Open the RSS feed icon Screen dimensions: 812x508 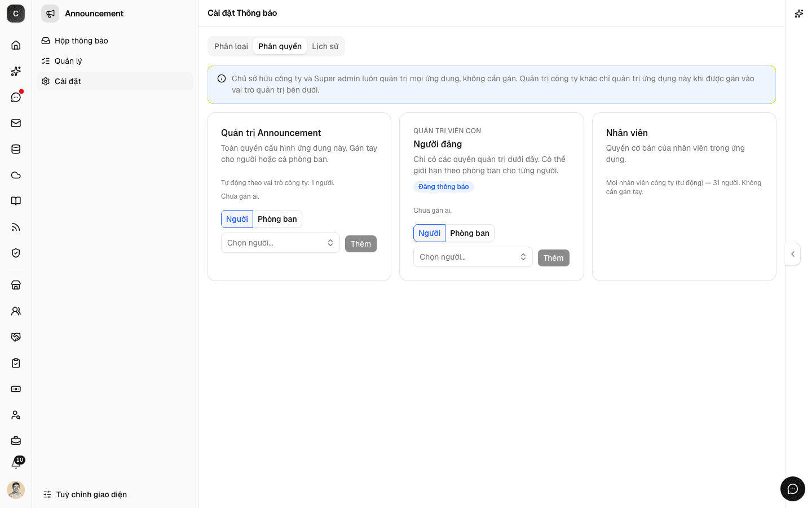16,227
